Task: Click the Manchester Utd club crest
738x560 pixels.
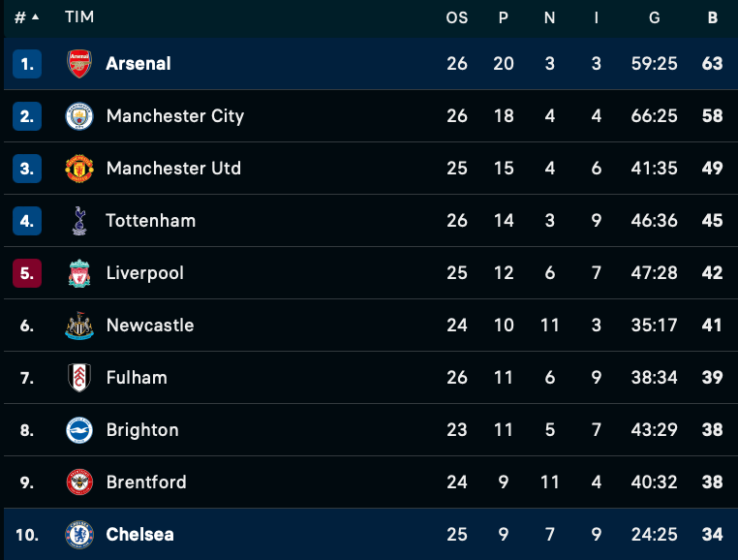Action: tap(79, 169)
